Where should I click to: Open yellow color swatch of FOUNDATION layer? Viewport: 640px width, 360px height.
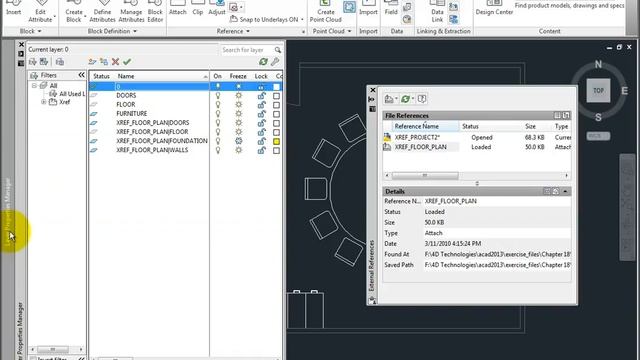click(276, 141)
